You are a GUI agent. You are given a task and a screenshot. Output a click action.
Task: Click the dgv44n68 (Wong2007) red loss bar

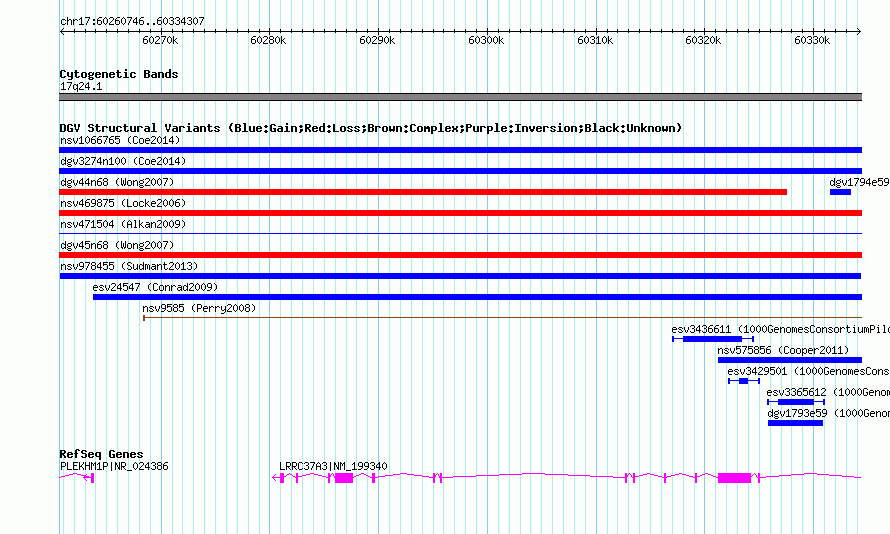point(423,192)
